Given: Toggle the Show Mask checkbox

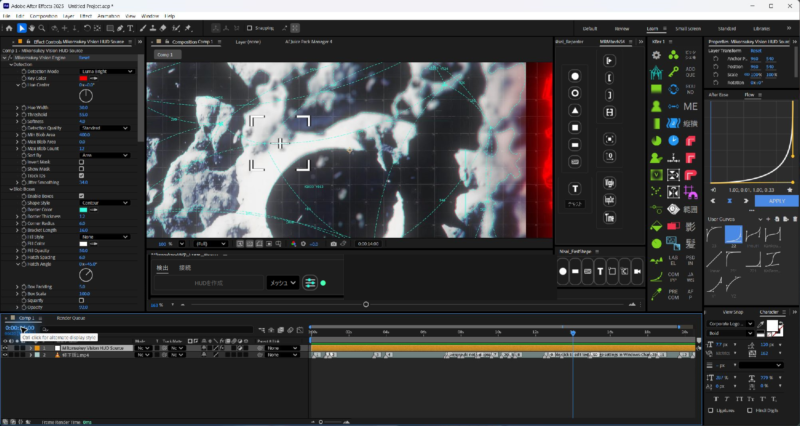Looking at the screenshot, I should pyautogui.click(x=82, y=169).
